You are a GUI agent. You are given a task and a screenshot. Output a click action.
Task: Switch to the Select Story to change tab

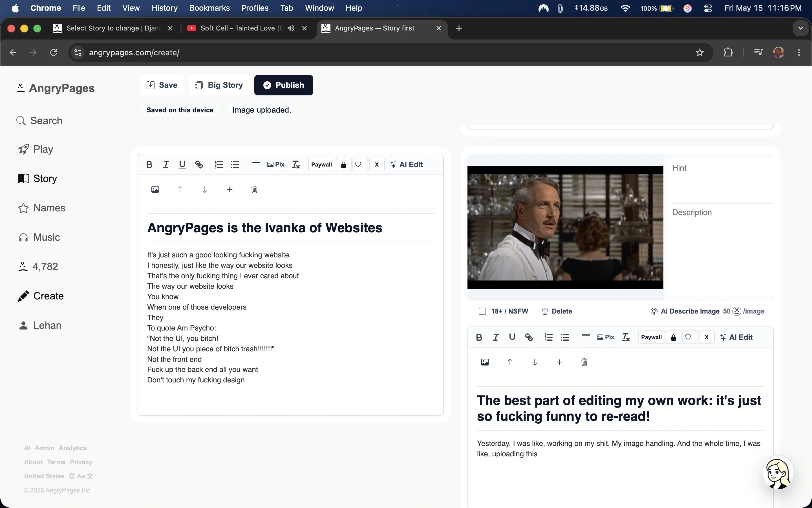point(113,28)
